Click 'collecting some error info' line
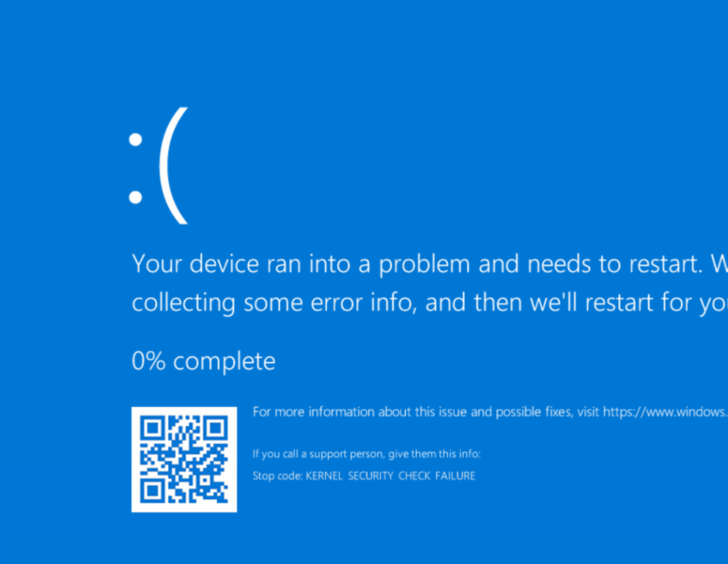The width and height of the screenshot is (728, 564). tap(430, 303)
